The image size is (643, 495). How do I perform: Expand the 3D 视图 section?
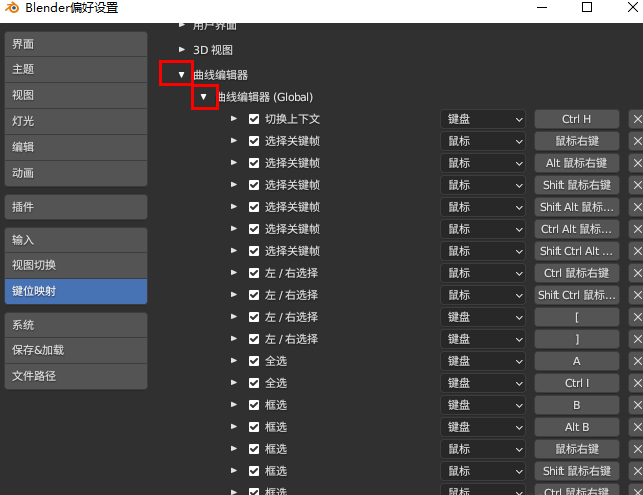point(182,50)
